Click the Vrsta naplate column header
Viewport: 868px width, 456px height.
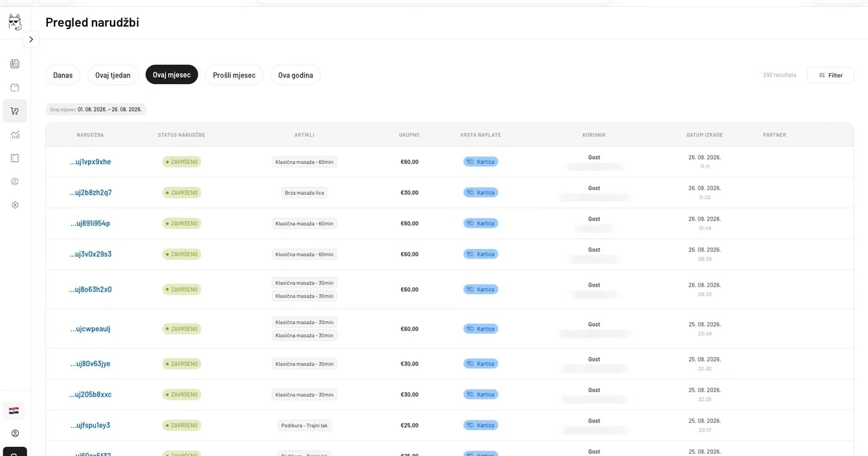(x=481, y=135)
